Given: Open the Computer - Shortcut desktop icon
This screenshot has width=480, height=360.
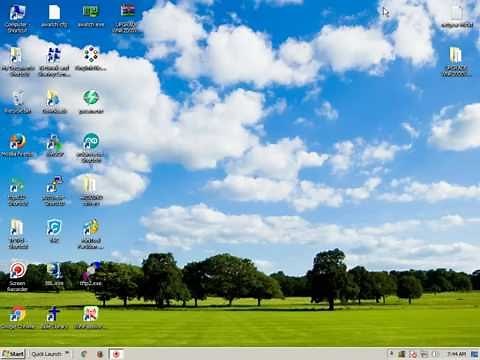Looking at the screenshot, I should click(x=17, y=18).
